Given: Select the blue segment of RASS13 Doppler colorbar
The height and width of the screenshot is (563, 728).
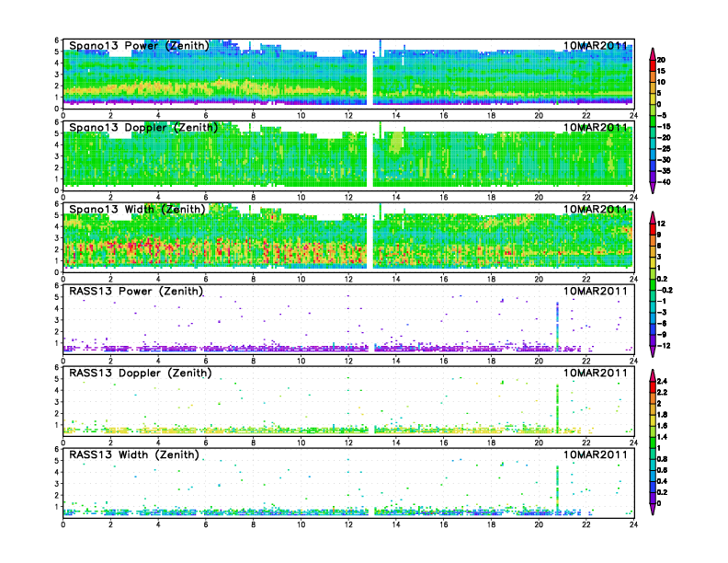Looking at the screenshot, I should (653, 487).
